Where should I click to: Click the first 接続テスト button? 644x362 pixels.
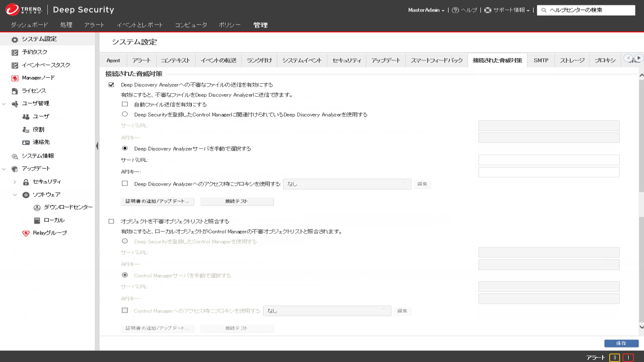(x=236, y=201)
